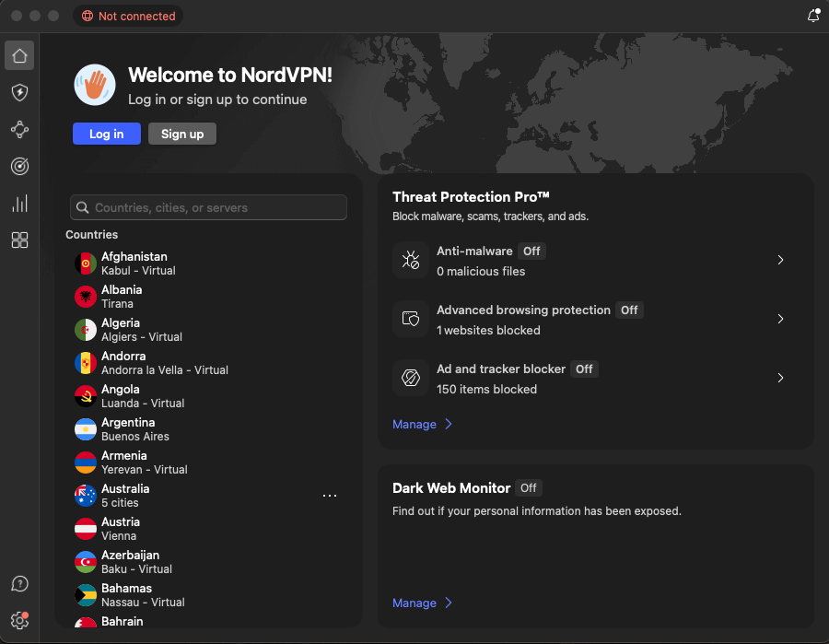
Task: Open the Home tab in sidebar
Action: tap(19, 55)
